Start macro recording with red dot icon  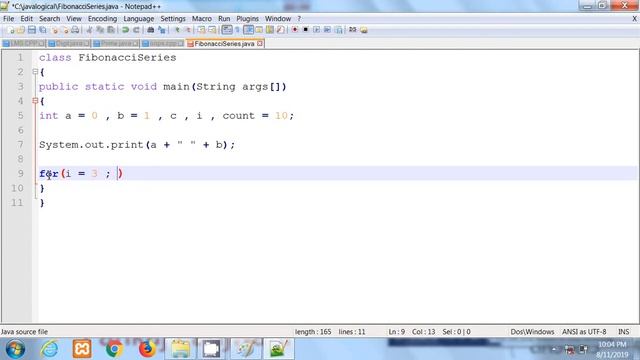coord(295,30)
